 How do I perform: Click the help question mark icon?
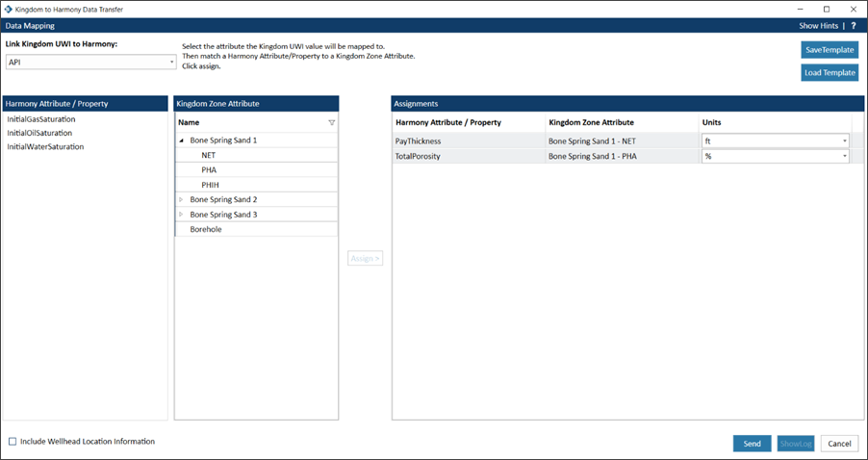(854, 26)
